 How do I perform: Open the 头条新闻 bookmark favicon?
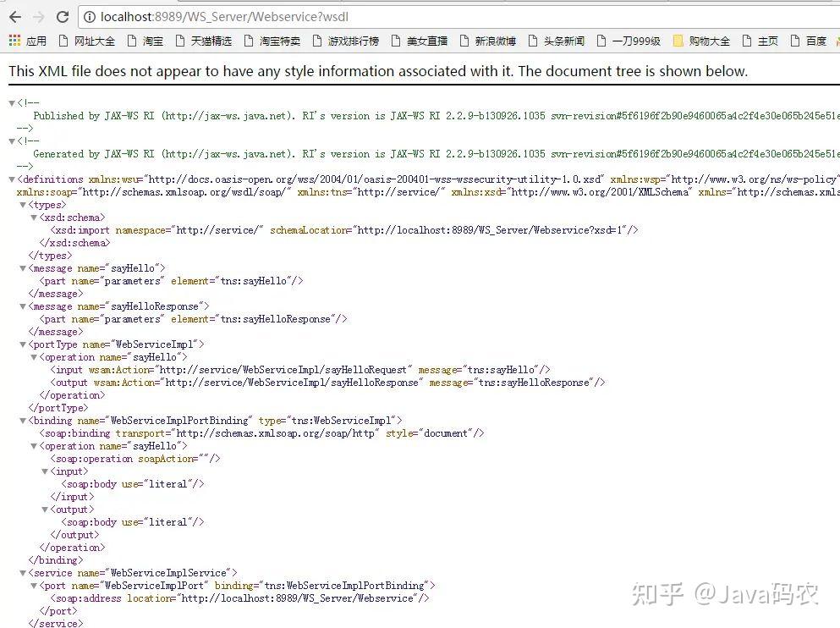[x=534, y=40]
